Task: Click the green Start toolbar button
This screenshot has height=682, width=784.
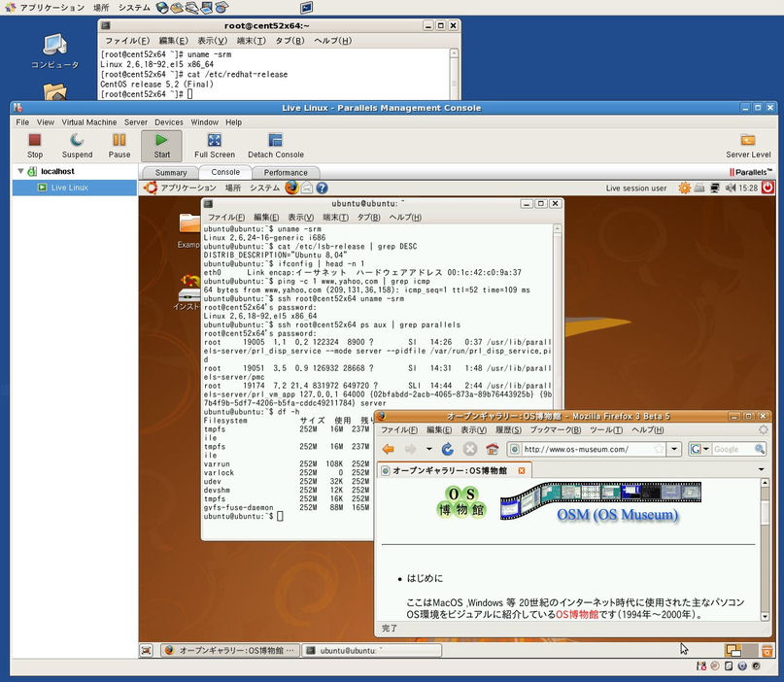Action: click(161, 146)
